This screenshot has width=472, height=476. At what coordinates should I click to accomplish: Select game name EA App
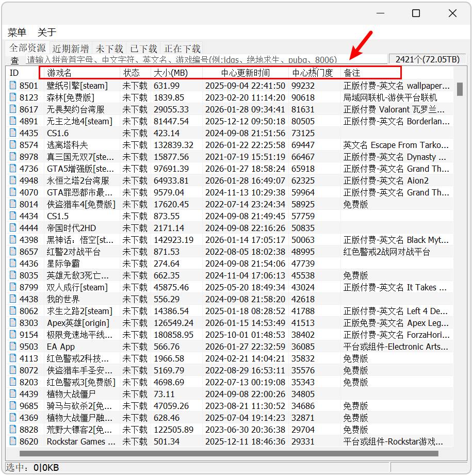coord(61,347)
